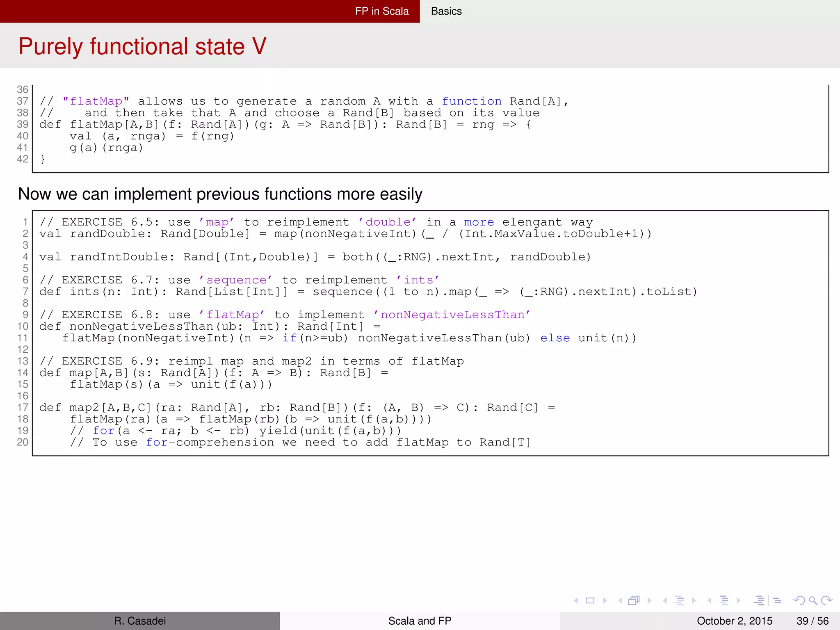The image size is (840, 630).
Task: Click the 'def ints(n: Int)' code line
Action: pos(368,292)
